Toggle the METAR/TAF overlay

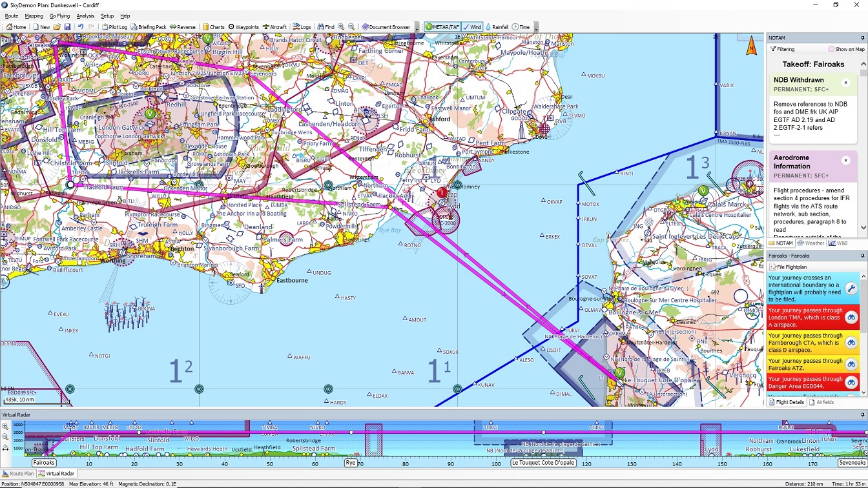(442, 27)
